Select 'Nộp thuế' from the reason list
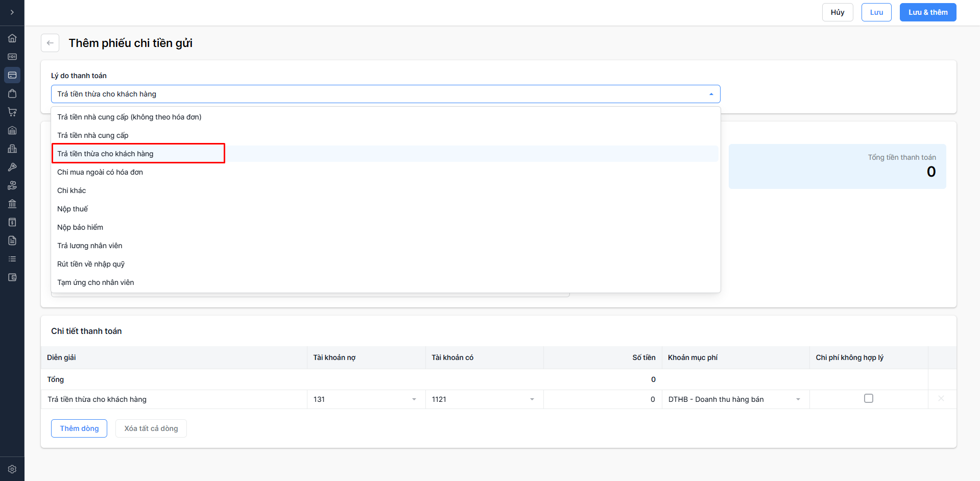Image resolution: width=980 pixels, height=481 pixels. tap(73, 209)
